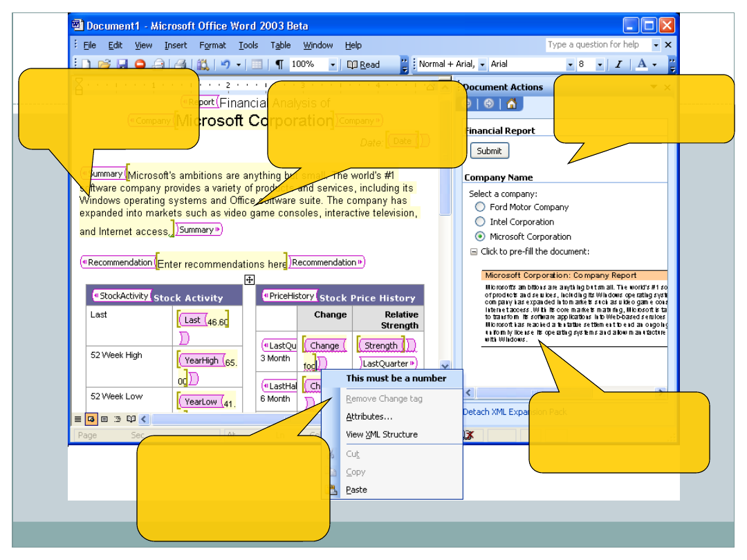Open the Arial font name dropdown
Image resolution: width=747 pixels, height=560 pixels.
[x=570, y=64]
